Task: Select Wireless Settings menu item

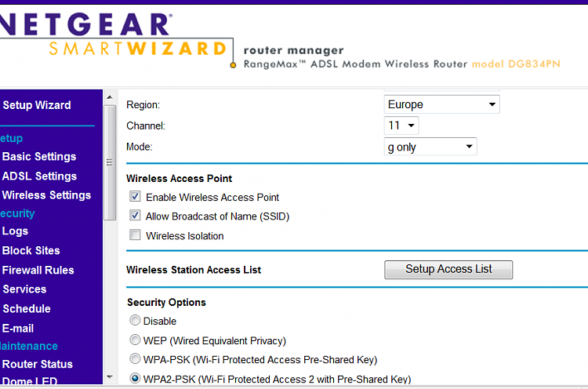Action: click(x=46, y=195)
